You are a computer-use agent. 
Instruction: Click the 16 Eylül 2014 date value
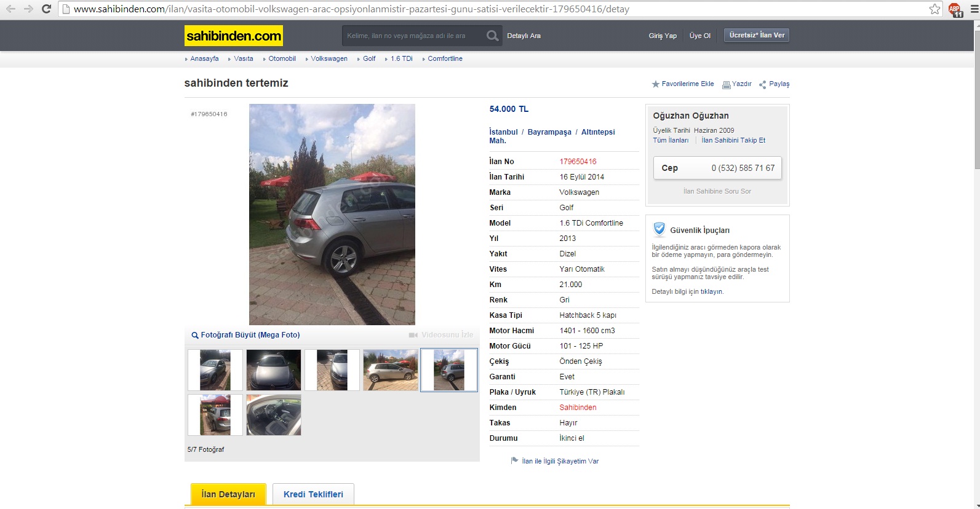[x=581, y=177]
